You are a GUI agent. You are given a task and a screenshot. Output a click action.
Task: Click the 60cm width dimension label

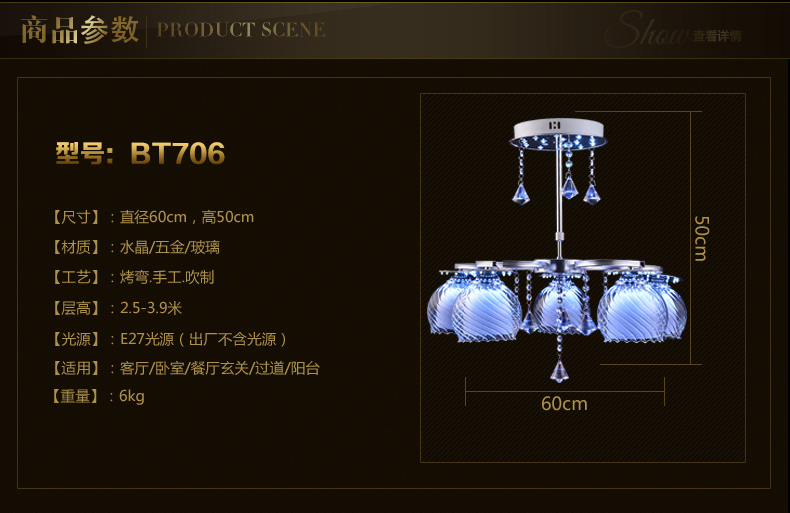tap(564, 404)
